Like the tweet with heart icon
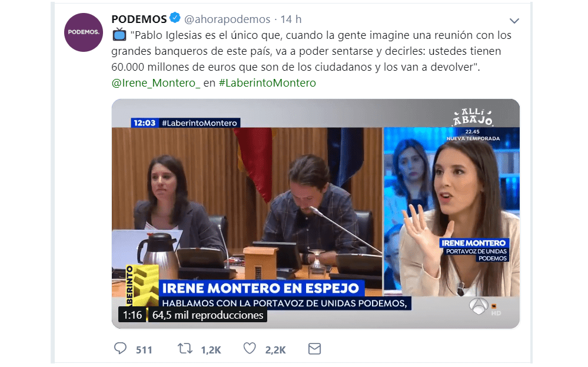588x367 pixels. click(250, 349)
